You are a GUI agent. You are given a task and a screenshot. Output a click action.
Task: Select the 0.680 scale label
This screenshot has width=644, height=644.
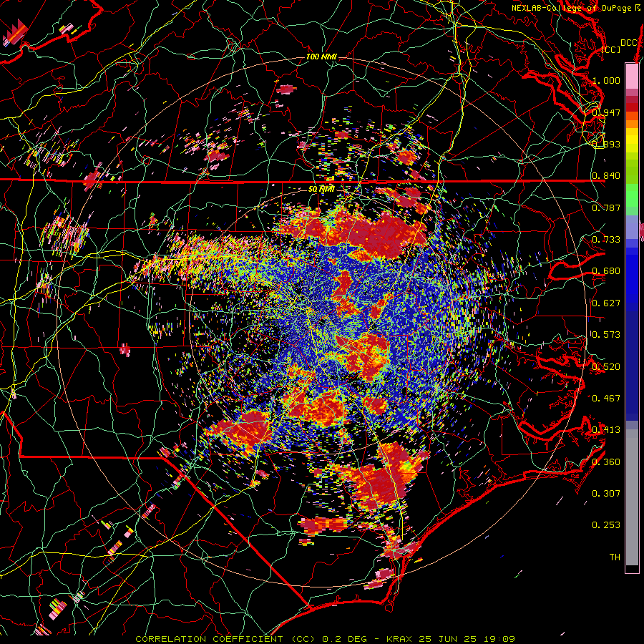[x=606, y=271]
